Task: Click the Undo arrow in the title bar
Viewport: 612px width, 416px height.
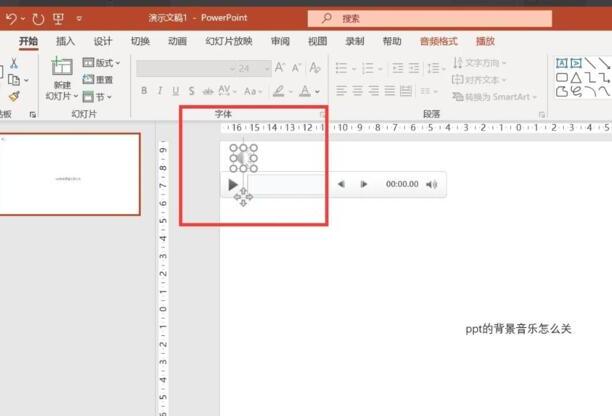Action: pyautogui.click(x=11, y=18)
